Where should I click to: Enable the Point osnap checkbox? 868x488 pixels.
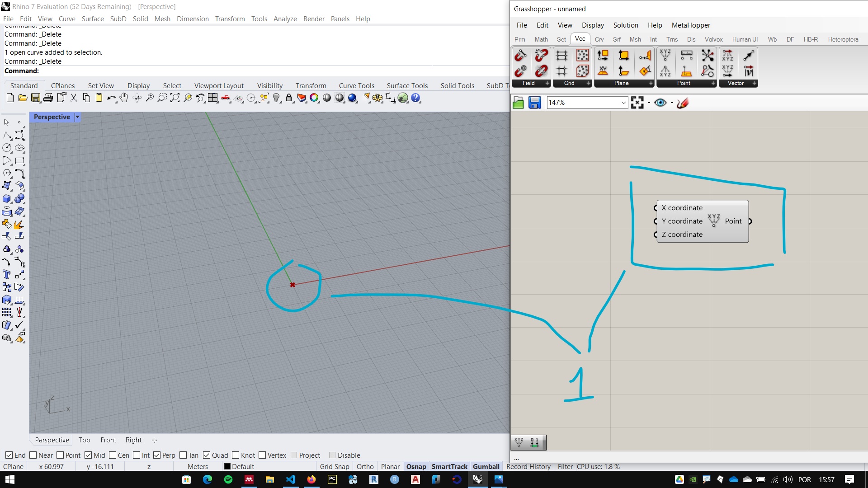(x=60, y=455)
